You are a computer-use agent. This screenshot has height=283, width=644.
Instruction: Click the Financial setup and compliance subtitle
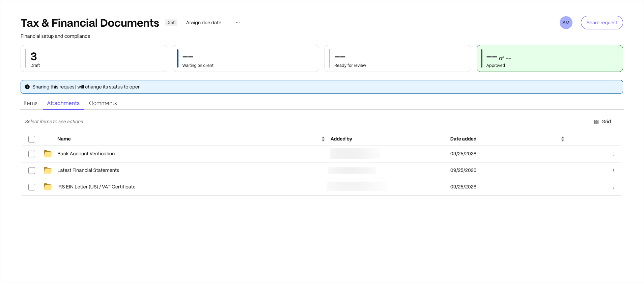point(55,36)
